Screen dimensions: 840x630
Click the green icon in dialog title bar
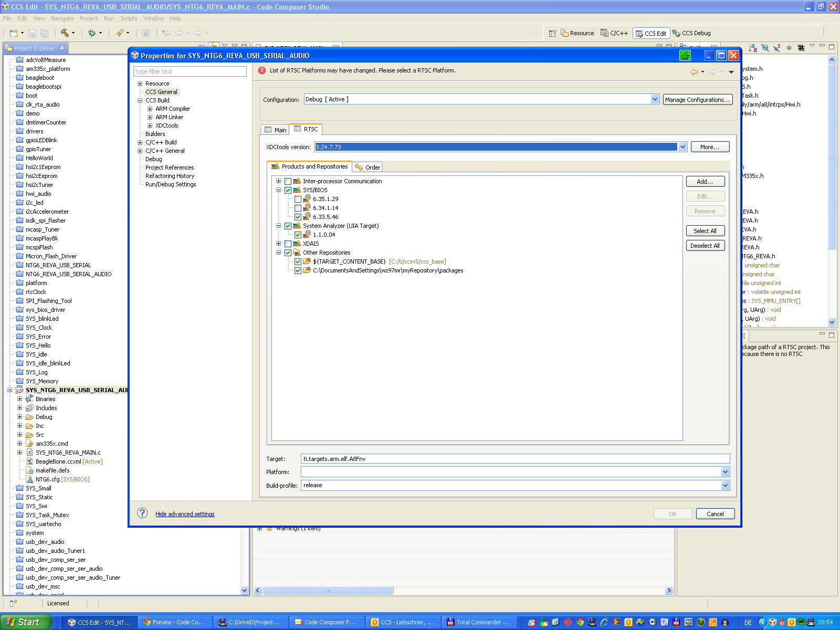pos(685,56)
